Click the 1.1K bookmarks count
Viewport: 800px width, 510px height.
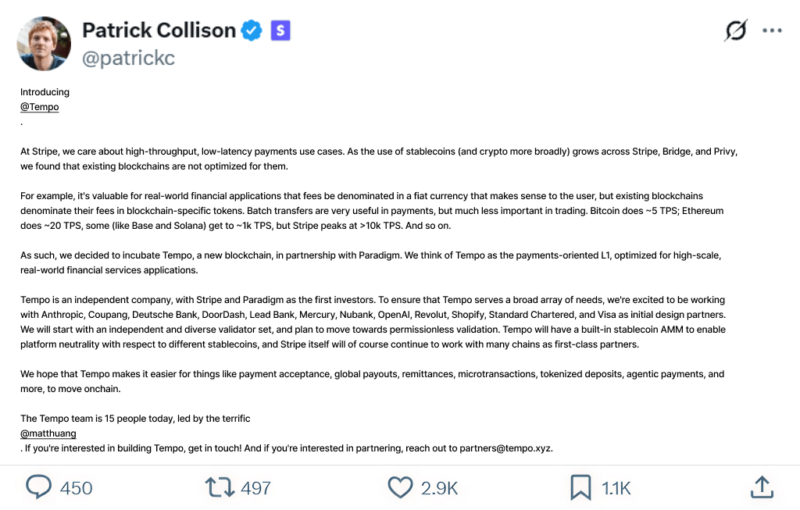616,488
